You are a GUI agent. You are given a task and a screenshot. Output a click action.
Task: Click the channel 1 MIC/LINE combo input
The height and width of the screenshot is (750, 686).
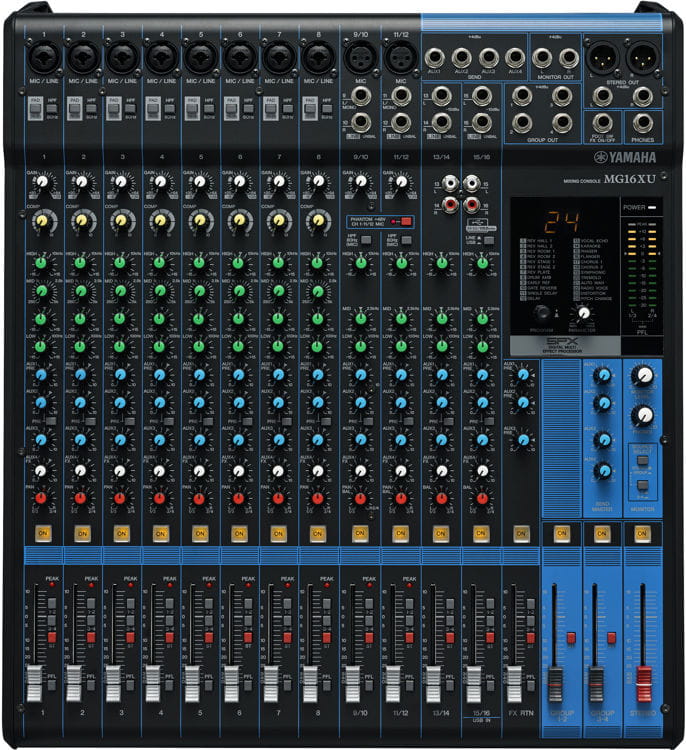coord(42,57)
